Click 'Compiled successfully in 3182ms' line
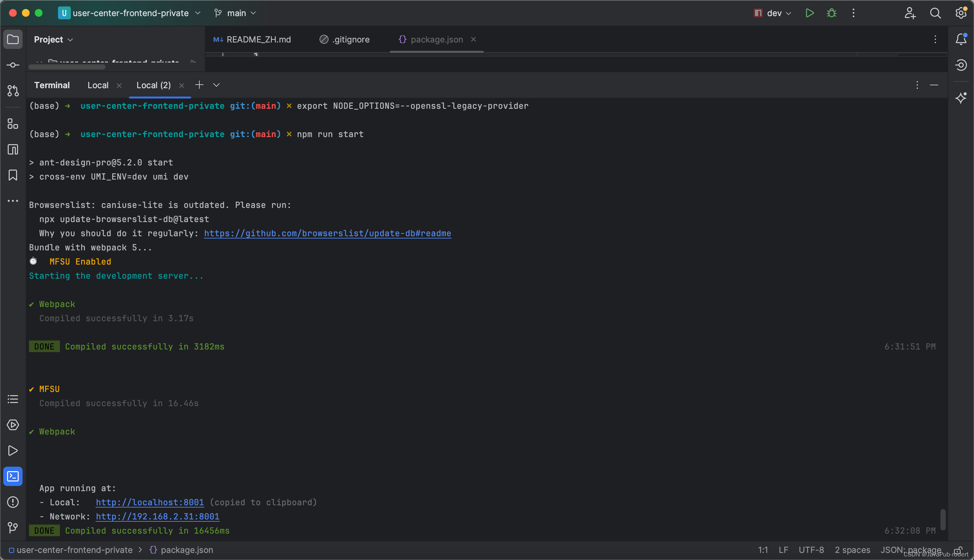Screen dimensions: 974x560 145,347
